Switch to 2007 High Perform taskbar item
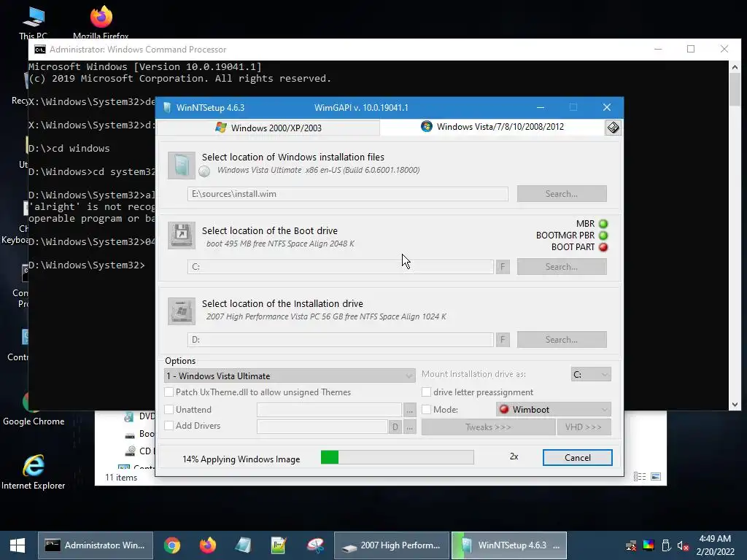The width and height of the screenshot is (747, 560). pyautogui.click(x=392, y=545)
